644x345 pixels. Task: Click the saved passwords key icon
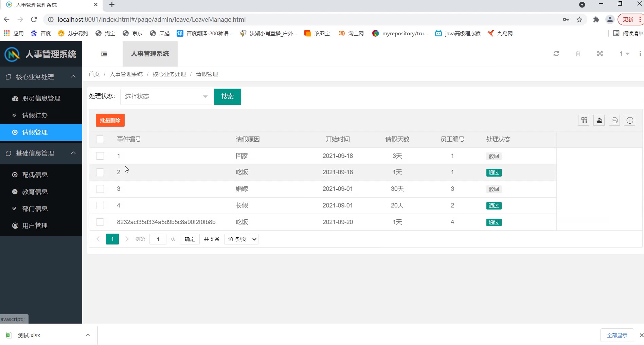click(x=566, y=19)
